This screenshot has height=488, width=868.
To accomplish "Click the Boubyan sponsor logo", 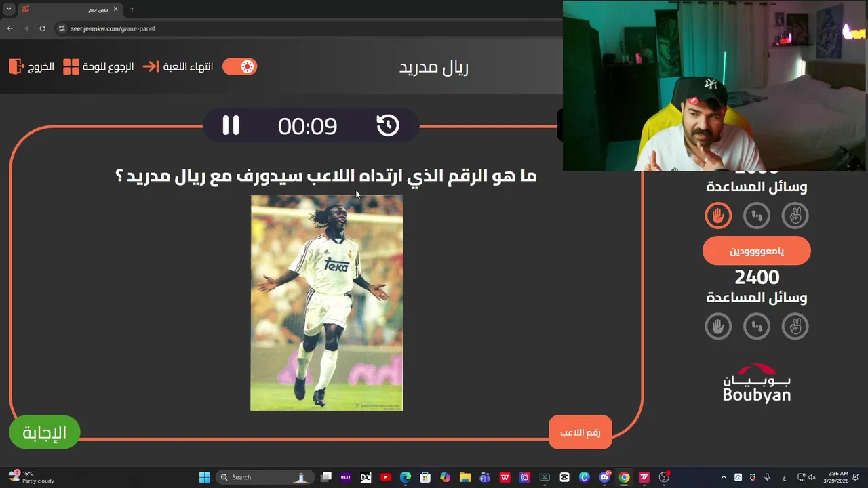I will coord(757,384).
